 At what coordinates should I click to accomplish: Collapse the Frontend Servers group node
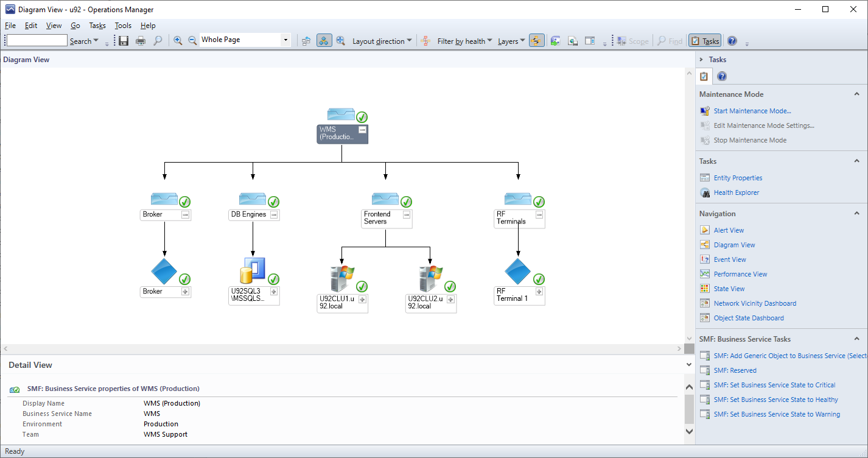[x=407, y=214]
